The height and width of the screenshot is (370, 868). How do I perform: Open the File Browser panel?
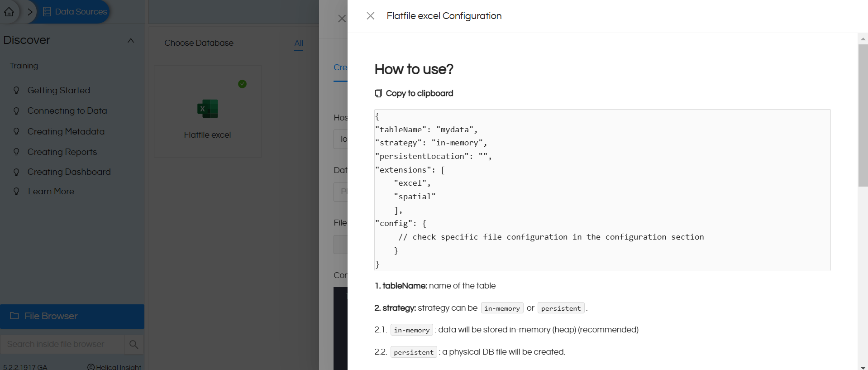pos(72,316)
